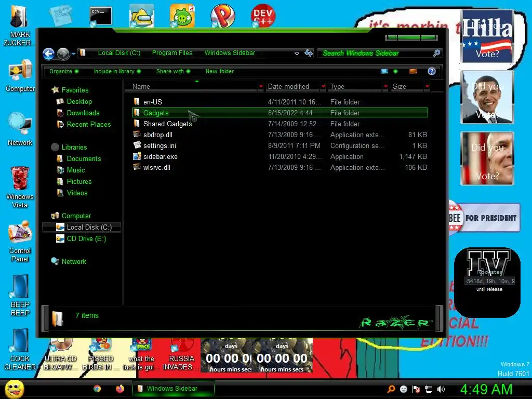Open Desktop under Favorites
The width and height of the screenshot is (532, 399).
tap(79, 101)
